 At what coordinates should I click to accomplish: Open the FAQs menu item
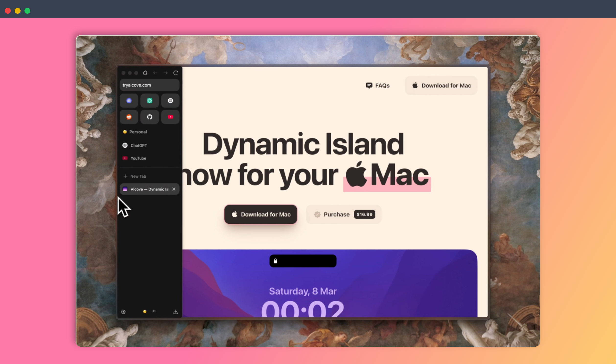(377, 85)
